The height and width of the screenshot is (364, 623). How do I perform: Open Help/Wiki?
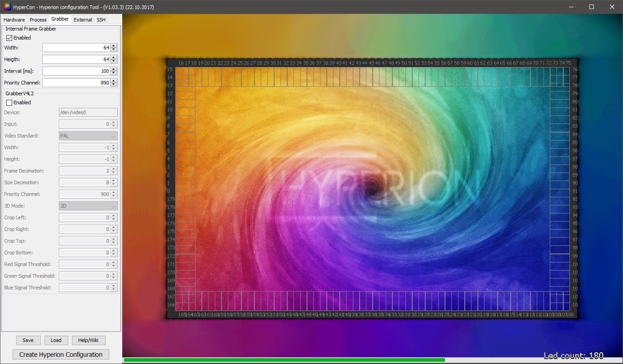(89, 340)
